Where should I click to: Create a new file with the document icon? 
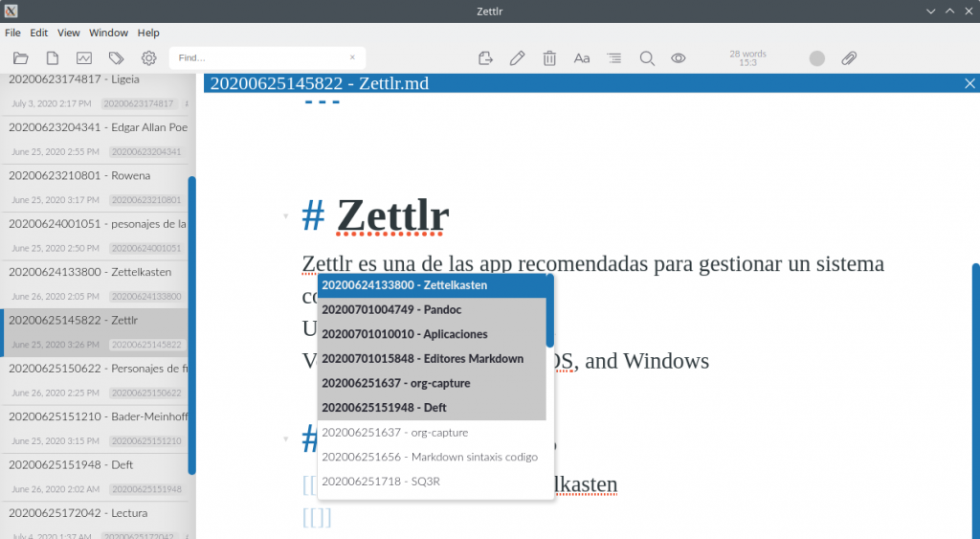coord(53,58)
